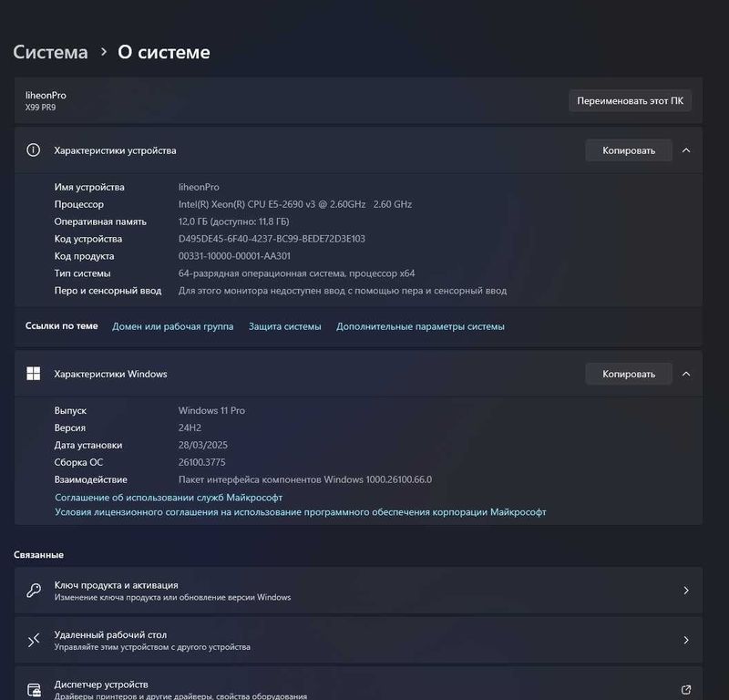Copy Windows specs with Копировать button
The width and height of the screenshot is (729, 700).
click(629, 374)
